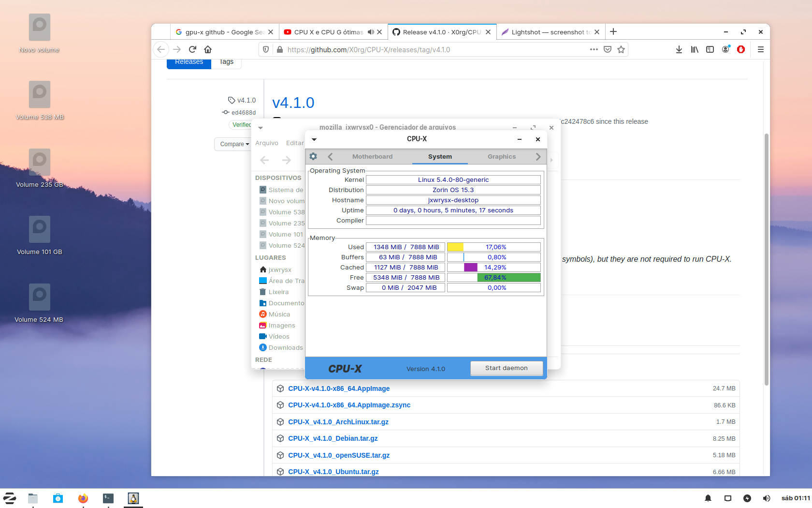Viewport: 812px width, 508px height.
Task: Click file manager forward arrow
Action: click(x=287, y=160)
